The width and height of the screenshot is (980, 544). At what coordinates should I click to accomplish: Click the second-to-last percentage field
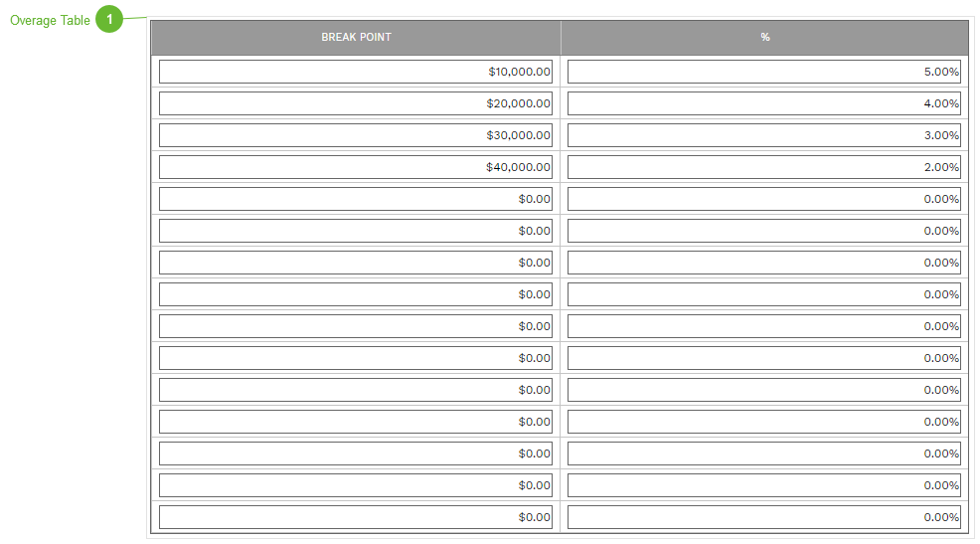click(x=763, y=485)
